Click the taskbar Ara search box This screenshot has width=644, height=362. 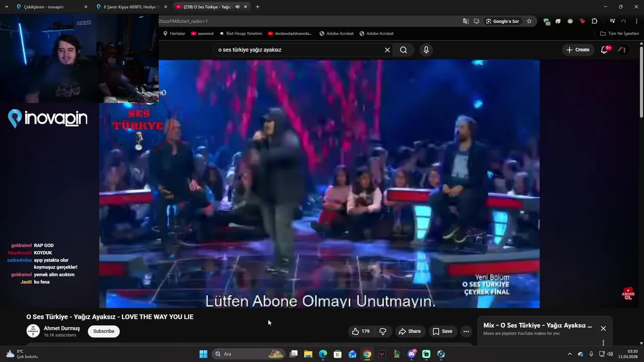pyautogui.click(x=249, y=354)
